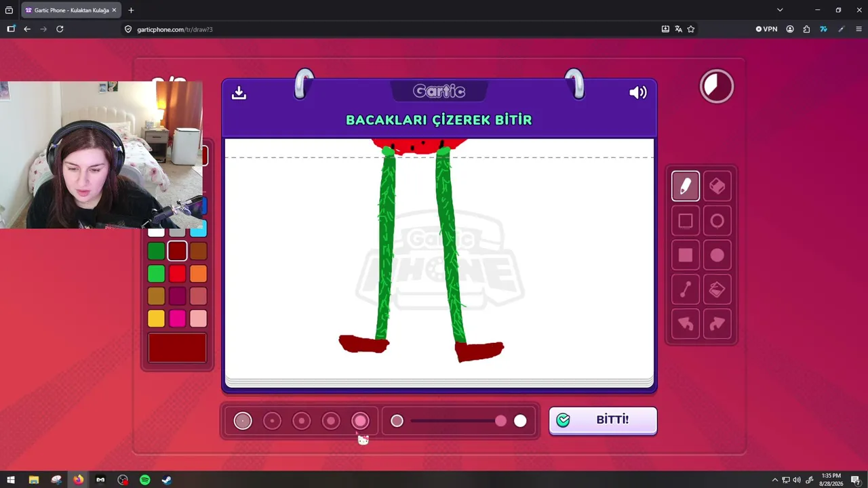Viewport: 868px width, 488px height.
Task: Click the BİTTİ! done button
Action: [x=603, y=420]
